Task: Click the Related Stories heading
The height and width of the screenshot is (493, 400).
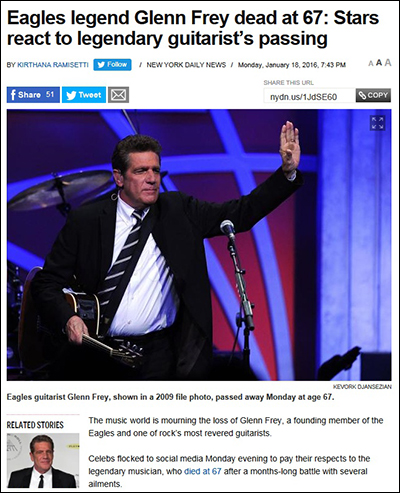Action: (x=35, y=425)
